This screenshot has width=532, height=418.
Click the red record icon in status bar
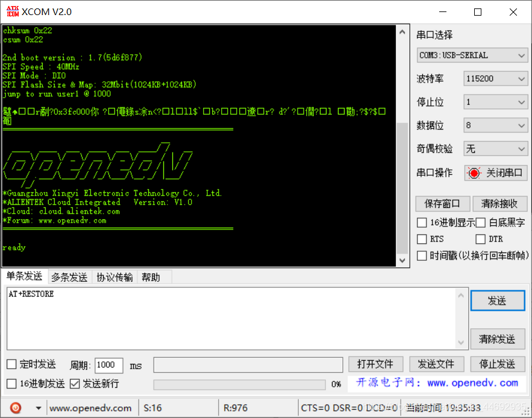tap(16, 408)
